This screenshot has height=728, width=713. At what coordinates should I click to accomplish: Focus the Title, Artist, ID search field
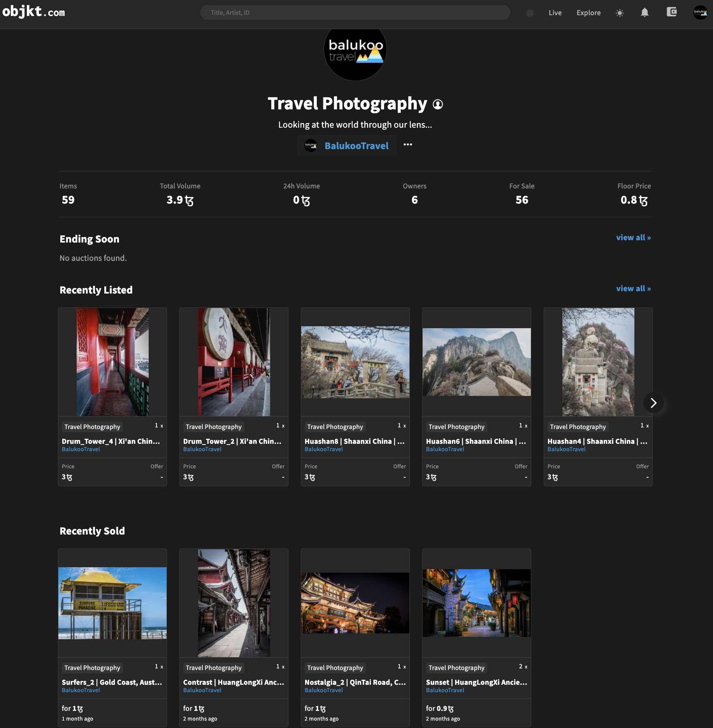coord(355,13)
